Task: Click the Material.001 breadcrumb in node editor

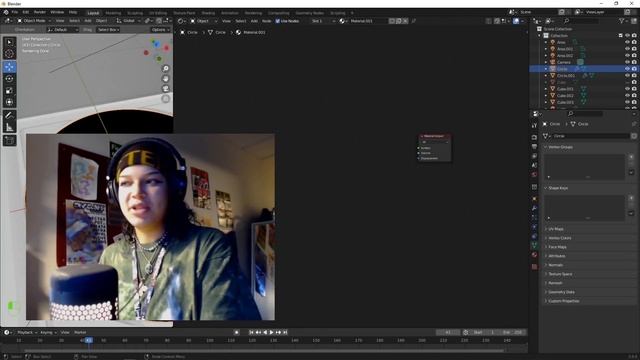Action: [x=254, y=32]
